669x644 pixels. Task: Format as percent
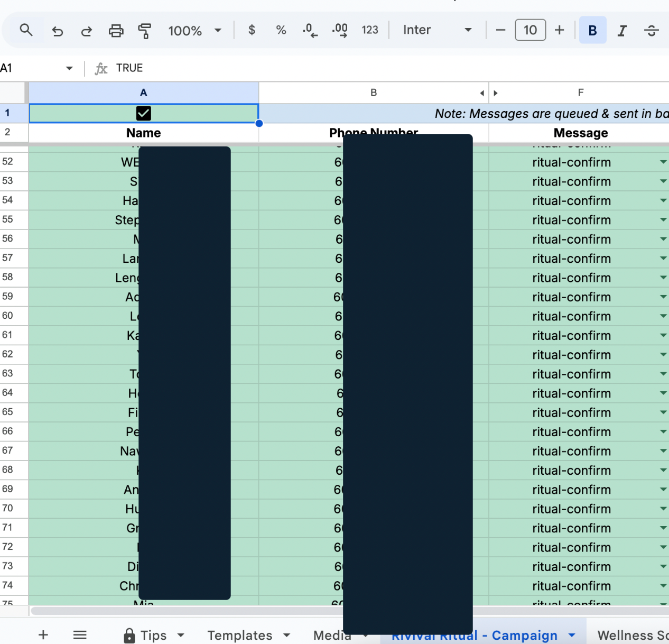pos(281,30)
